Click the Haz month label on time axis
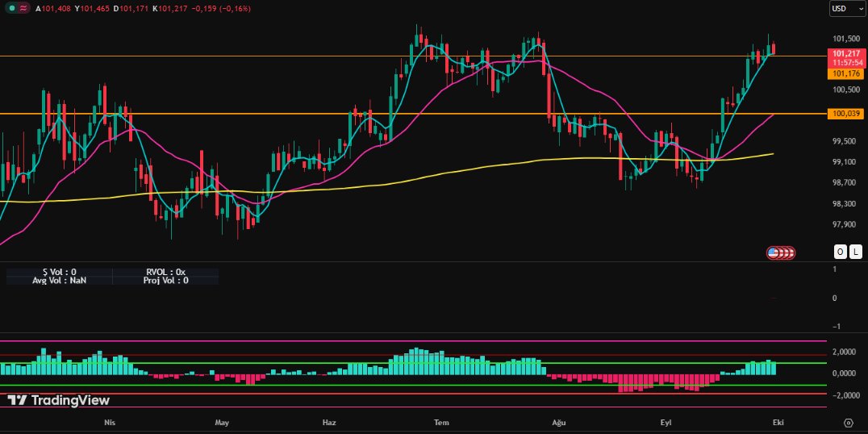The image size is (868, 434). coord(329,423)
